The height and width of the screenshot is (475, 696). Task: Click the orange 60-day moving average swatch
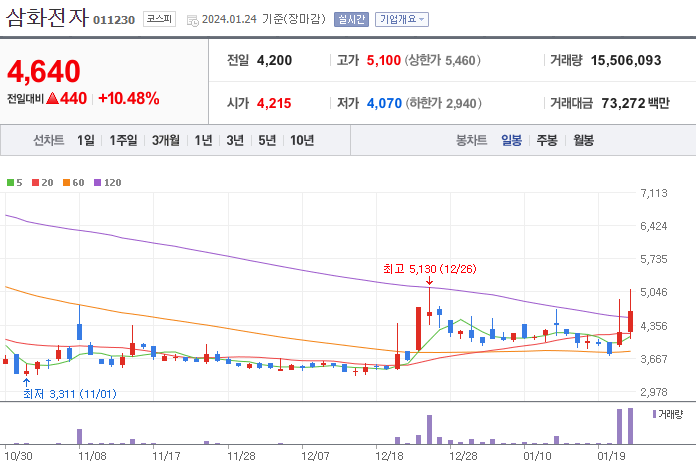[67, 182]
